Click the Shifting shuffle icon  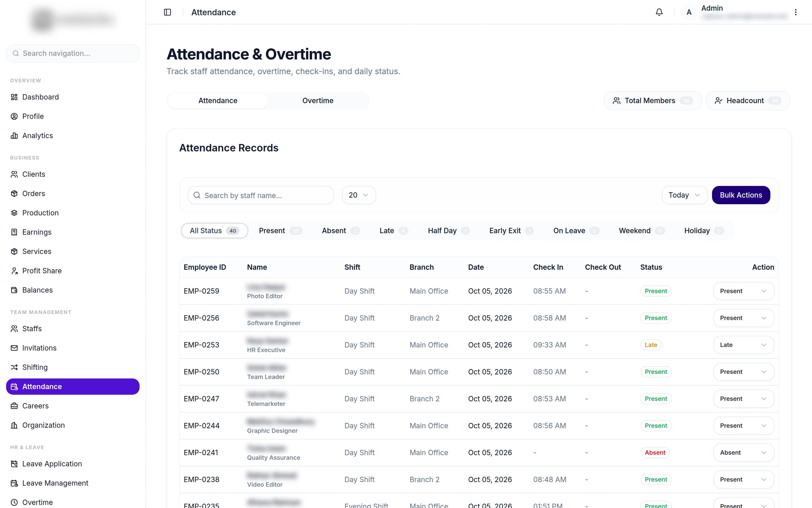(14, 367)
